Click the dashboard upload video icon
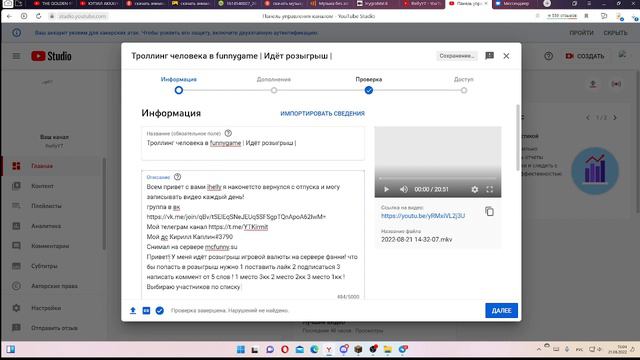This screenshot has height=360, width=640. tap(593, 84)
